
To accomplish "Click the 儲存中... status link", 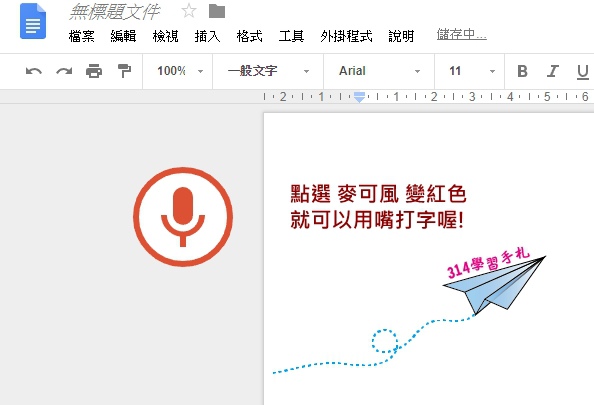I will (x=461, y=34).
